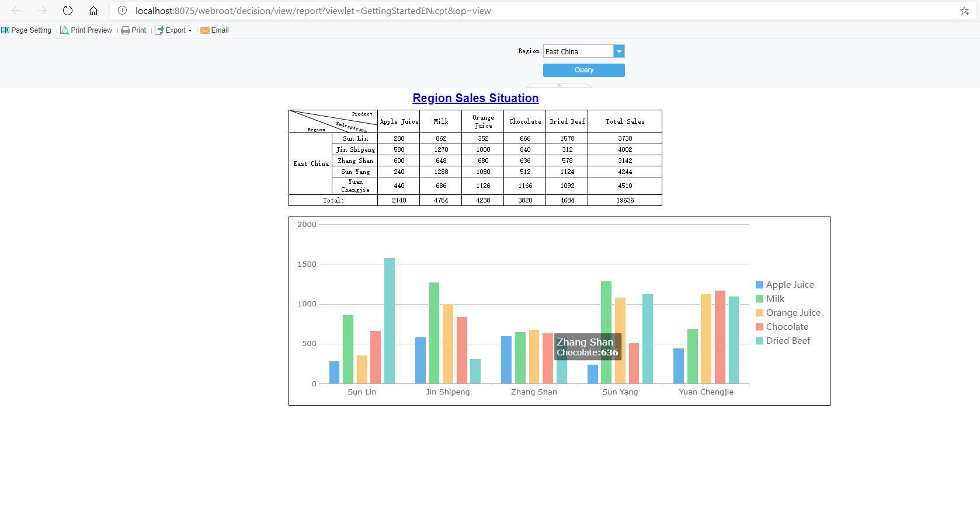Click the Dried Beef column header
The height and width of the screenshot is (520, 980).
pyautogui.click(x=567, y=121)
